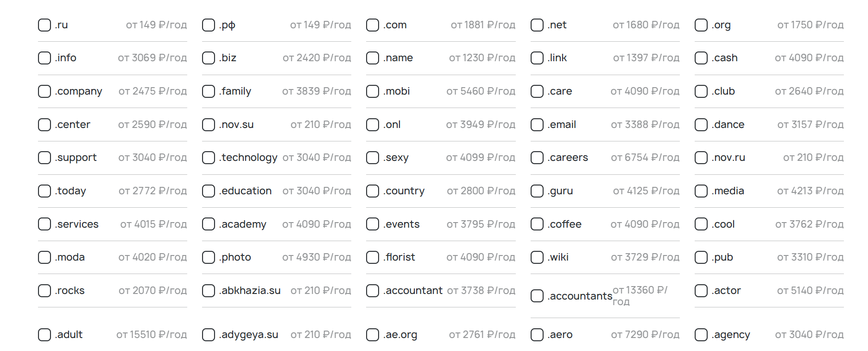Viewport: 868px width, 351px height.
Task: Enable the .actor domain checkbox
Action: tap(701, 291)
